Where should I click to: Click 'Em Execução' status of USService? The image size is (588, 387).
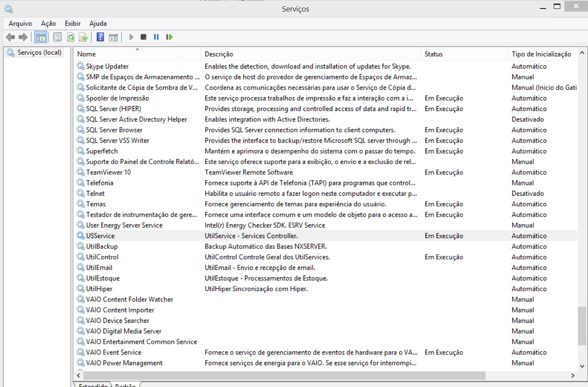(x=444, y=236)
